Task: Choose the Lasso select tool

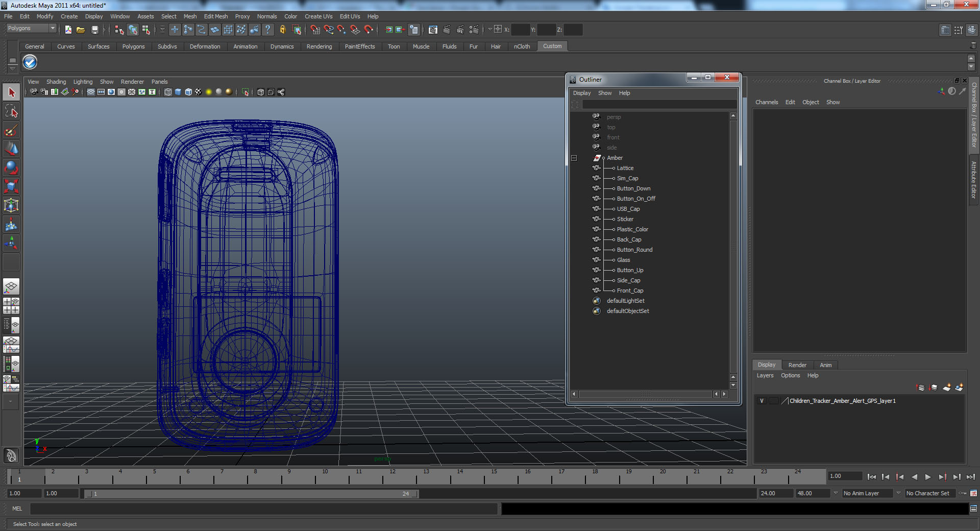Action: [x=11, y=111]
